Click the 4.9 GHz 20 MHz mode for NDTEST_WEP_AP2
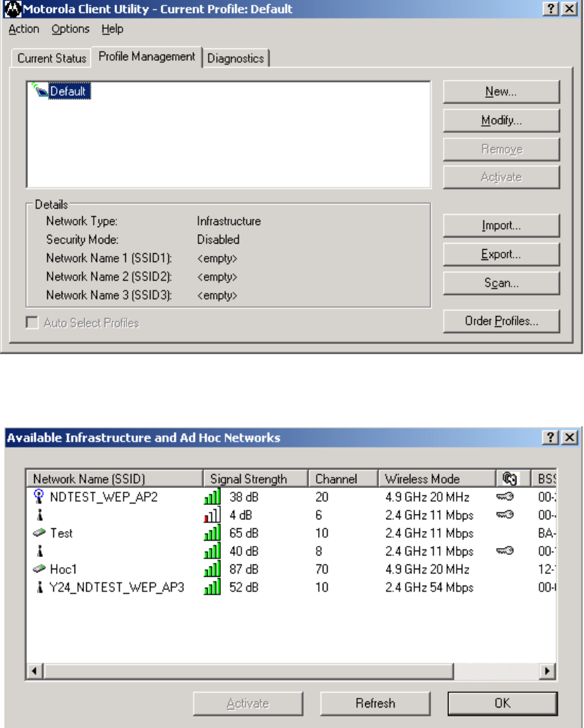 point(427,497)
